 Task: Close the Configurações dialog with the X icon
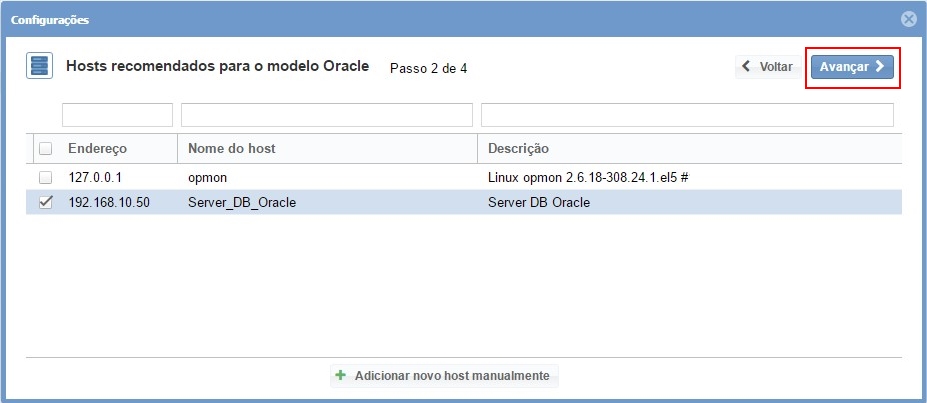pos(908,19)
